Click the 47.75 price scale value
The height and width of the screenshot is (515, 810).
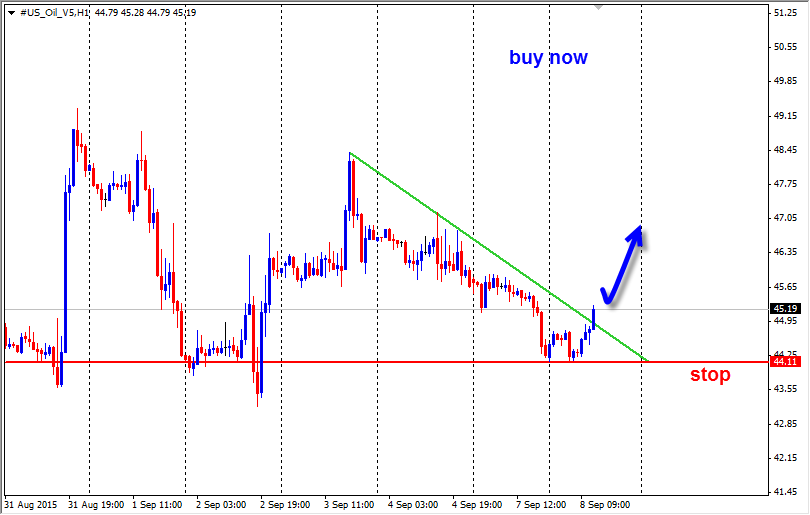(785, 184)
